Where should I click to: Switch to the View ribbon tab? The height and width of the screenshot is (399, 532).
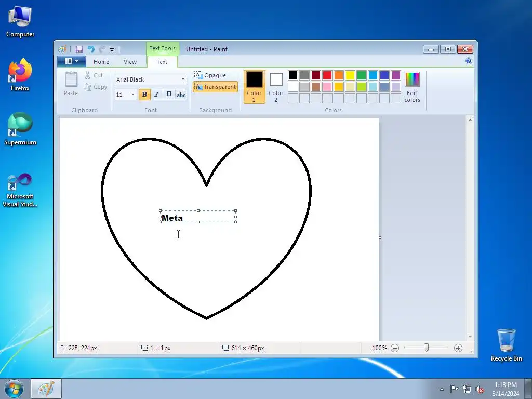pos(130,62)
